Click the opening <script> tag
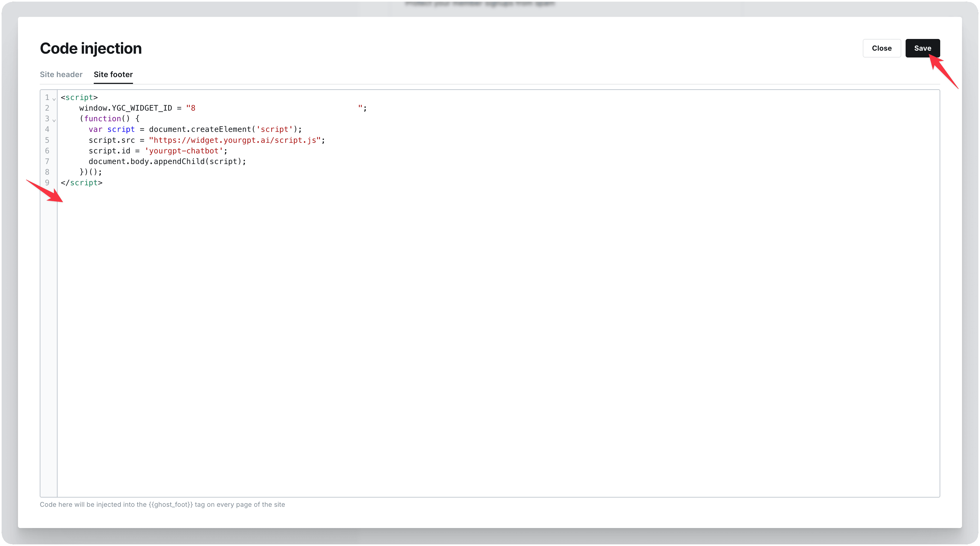980x546 pixels. pos(79,97)
